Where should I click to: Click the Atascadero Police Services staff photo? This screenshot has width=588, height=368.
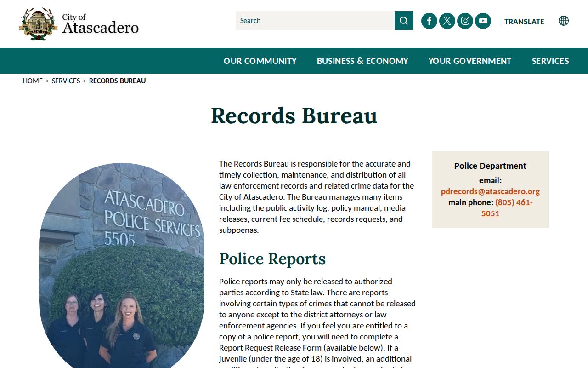click(x=122, y=265)
